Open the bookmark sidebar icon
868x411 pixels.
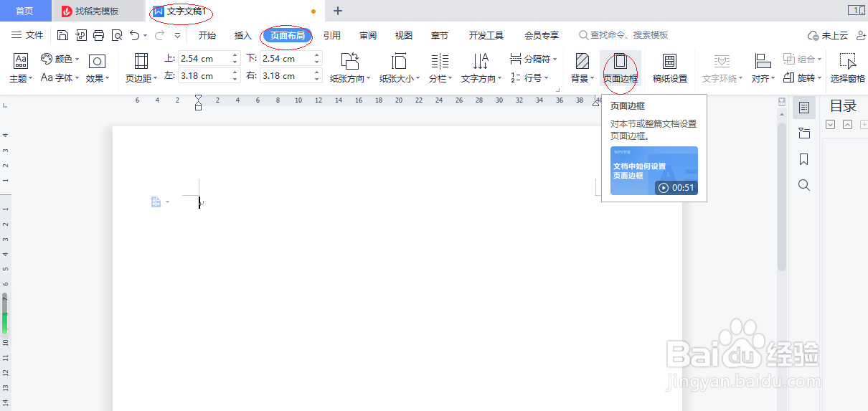point(804,159)
